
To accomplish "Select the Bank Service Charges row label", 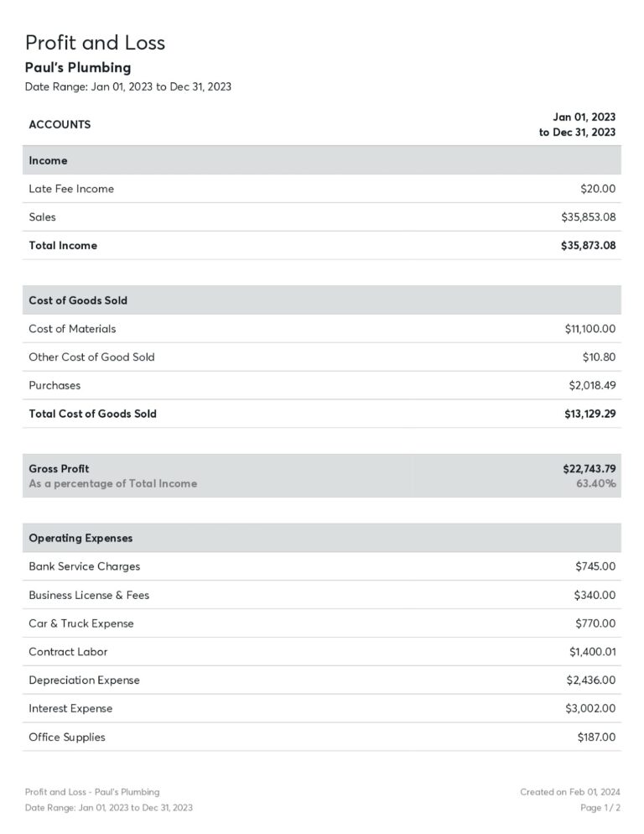I will click(x=84, y=566).
